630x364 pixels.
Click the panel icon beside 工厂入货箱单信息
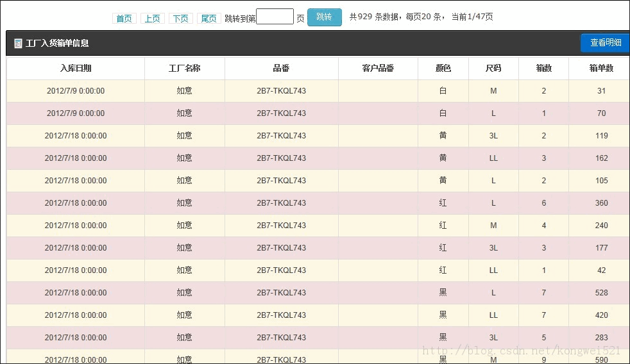point(18,44)
